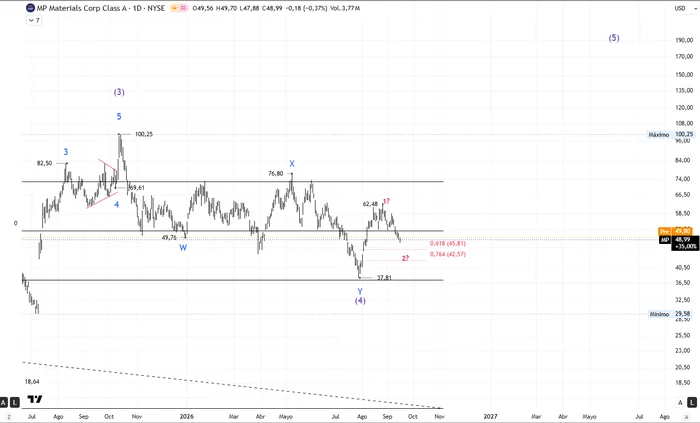Click the yellow sun pre-market session indicator
Screen dimensions: 700x423
coord(174,8)
